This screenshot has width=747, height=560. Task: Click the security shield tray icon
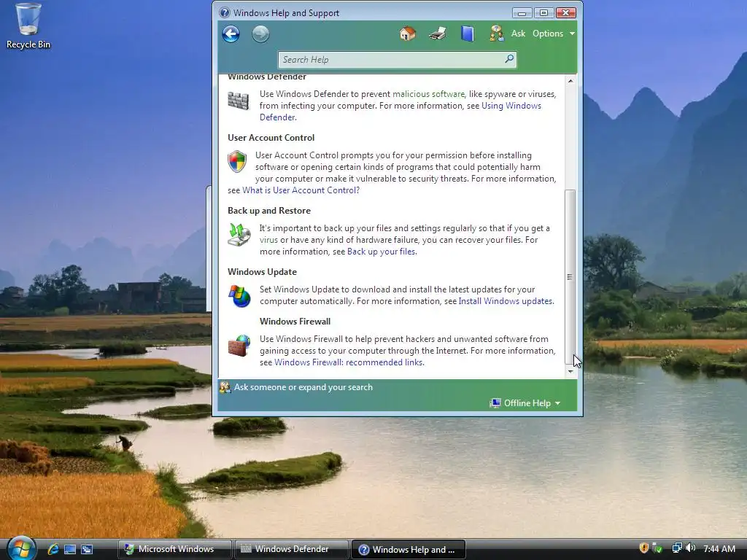(643, 548)
